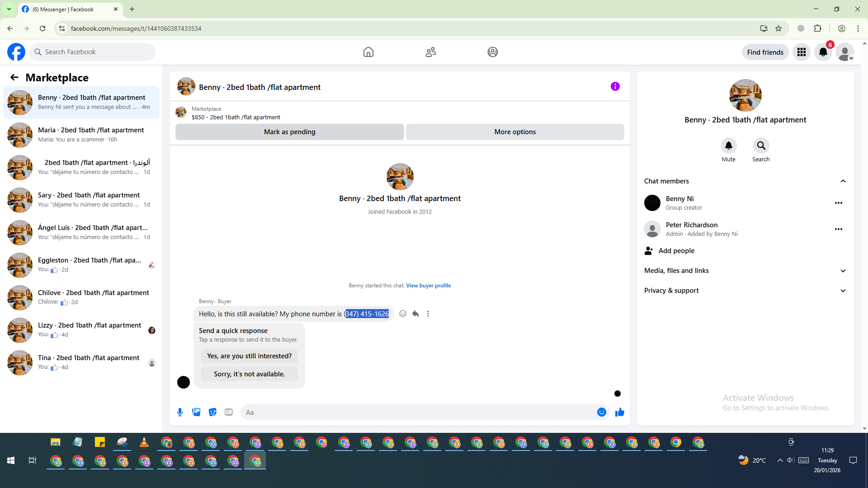Reply to Benny's phone number message

pos(415,314)
